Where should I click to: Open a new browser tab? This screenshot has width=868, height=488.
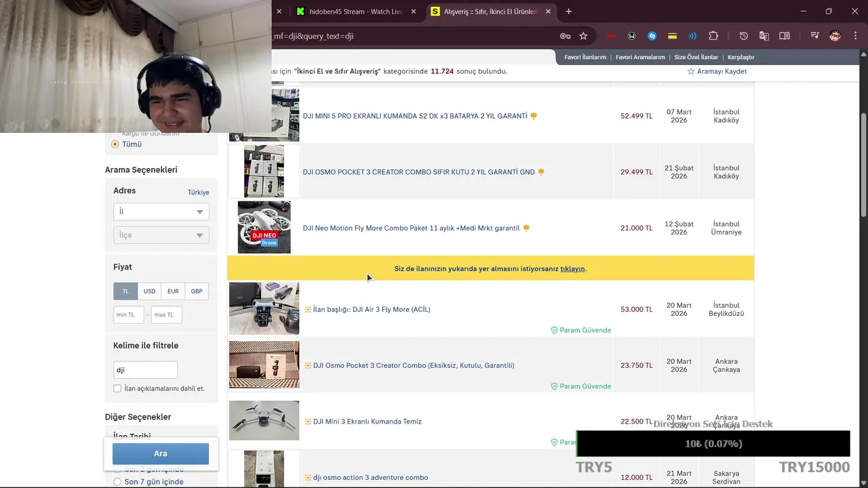568,12
